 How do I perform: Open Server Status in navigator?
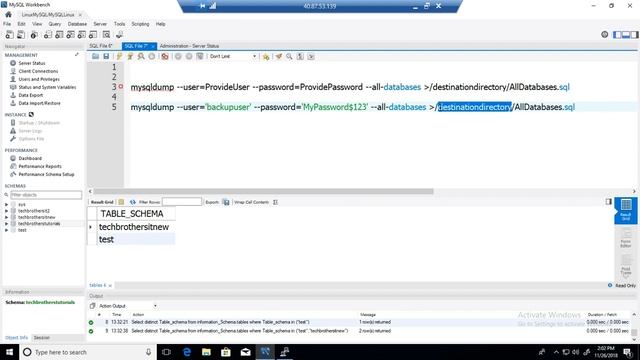tap(32, 63)
